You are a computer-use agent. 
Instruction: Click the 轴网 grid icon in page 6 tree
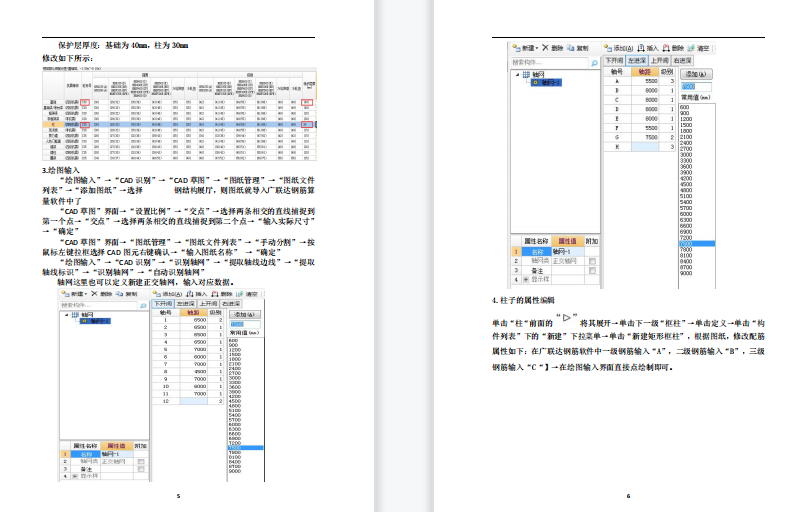pyautogui.click(x=526, y=75)
